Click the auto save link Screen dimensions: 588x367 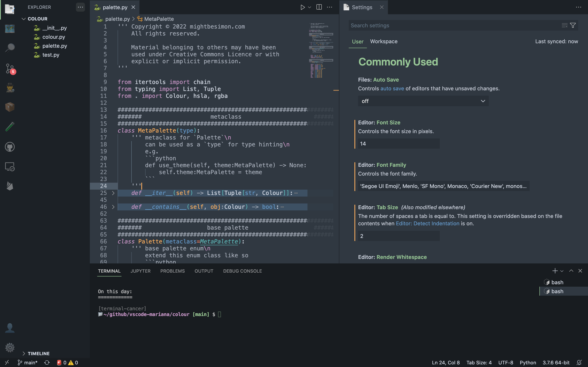click(392, 89)
